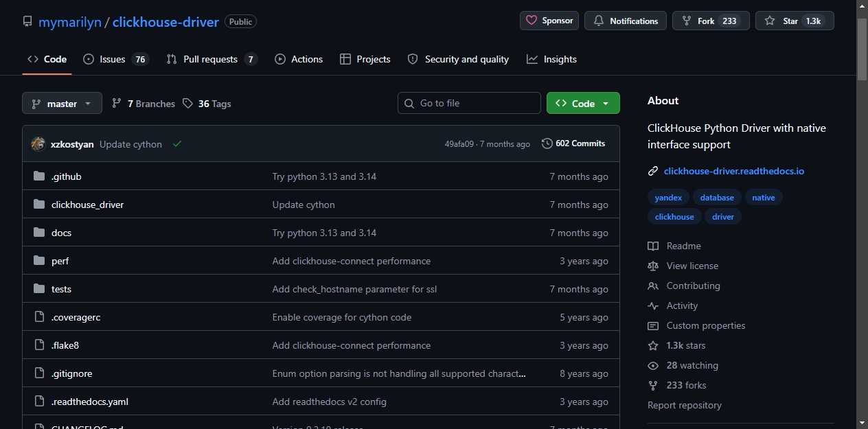Image resolution: width=868 pixels, height=429 pixels.
Task: Open the commit history clock icon
Action: [547, 143]
